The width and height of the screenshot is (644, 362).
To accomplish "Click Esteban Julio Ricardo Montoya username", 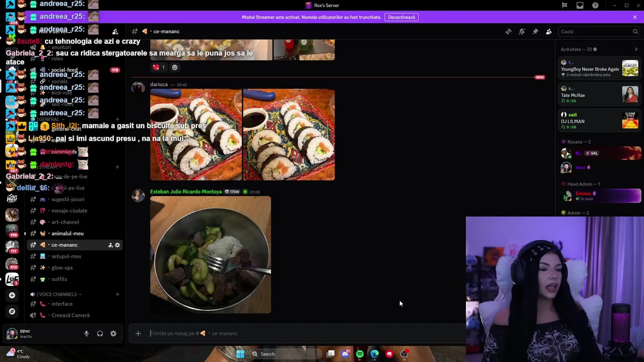I will [x=186, y=192].
